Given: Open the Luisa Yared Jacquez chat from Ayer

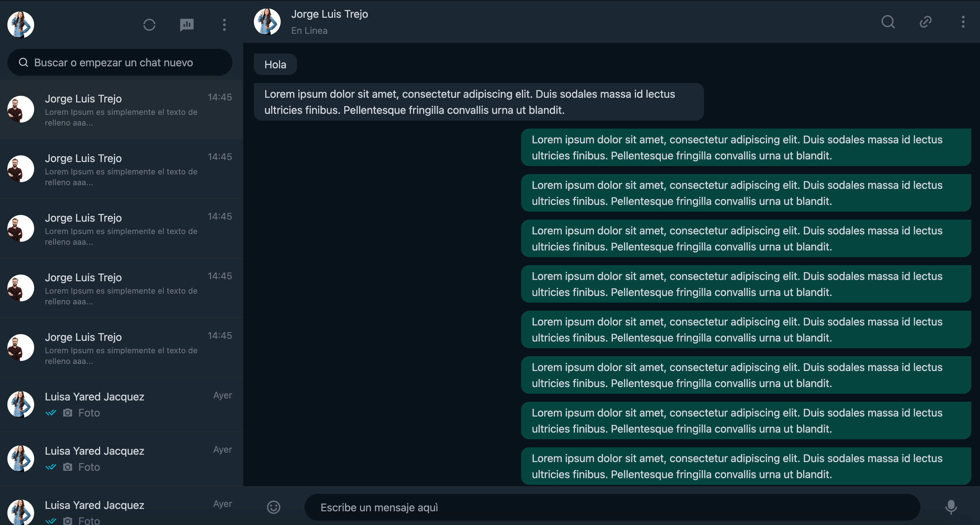Looking at the screenshot, I should [x=121, y=404].
